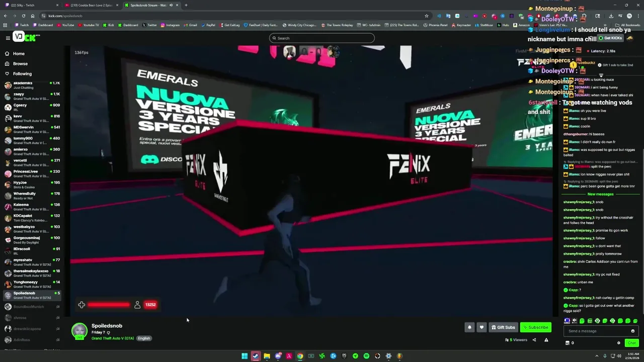Click the Gift Subs button
The width and height of the screenshot is (644, 362).
[503, 327]
